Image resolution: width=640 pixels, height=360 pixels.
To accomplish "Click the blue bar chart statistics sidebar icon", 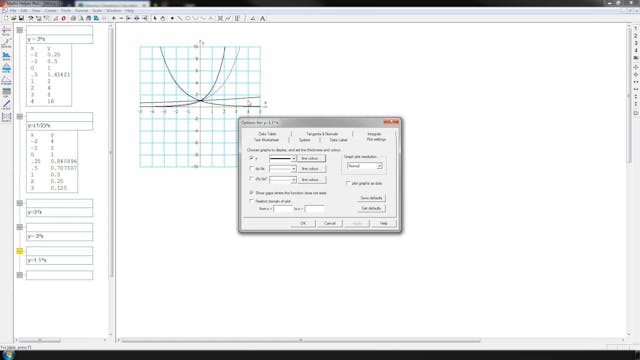I will click(x=6, y=56).
